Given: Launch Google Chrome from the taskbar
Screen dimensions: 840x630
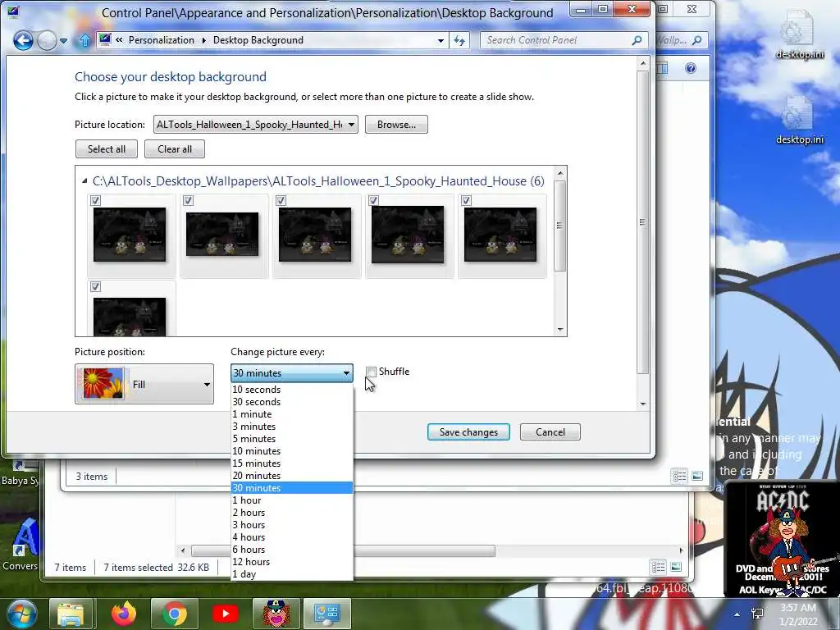Looking at the screenshot, I should point(175,614).
